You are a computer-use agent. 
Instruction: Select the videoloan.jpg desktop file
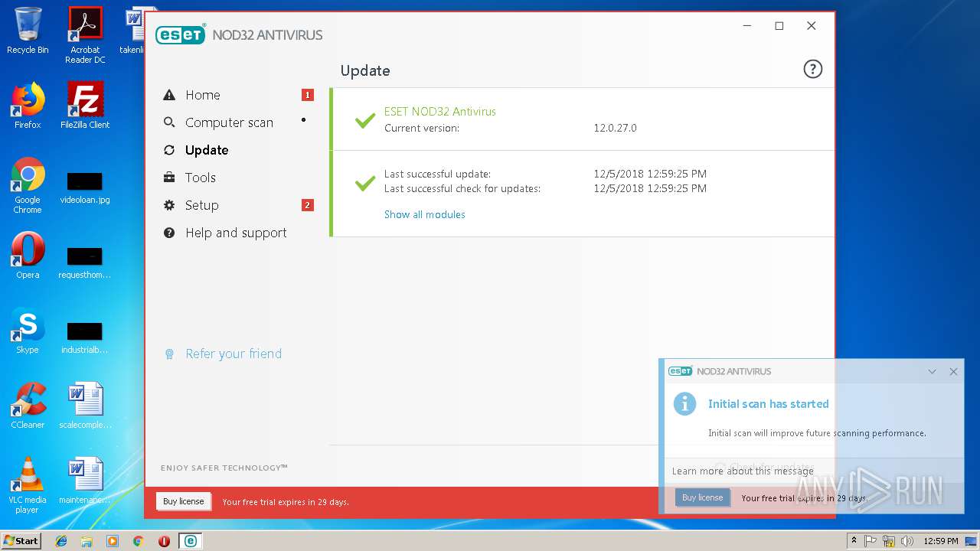click(x=85, y=188)
